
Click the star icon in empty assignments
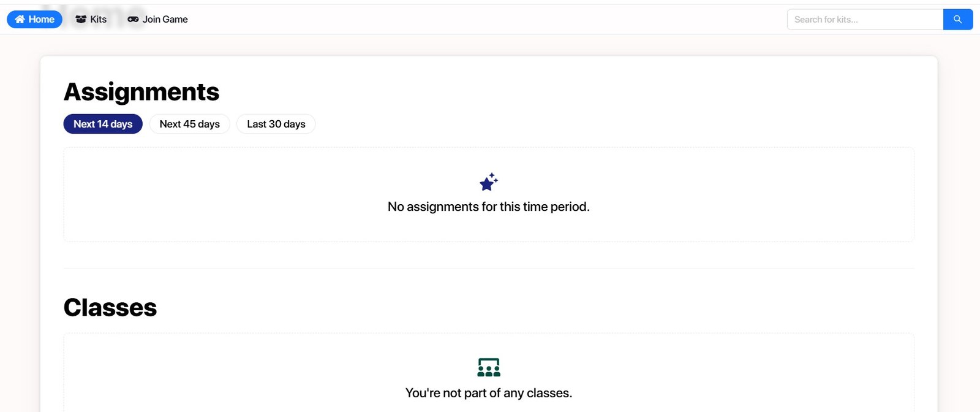[x=489, y=182]
